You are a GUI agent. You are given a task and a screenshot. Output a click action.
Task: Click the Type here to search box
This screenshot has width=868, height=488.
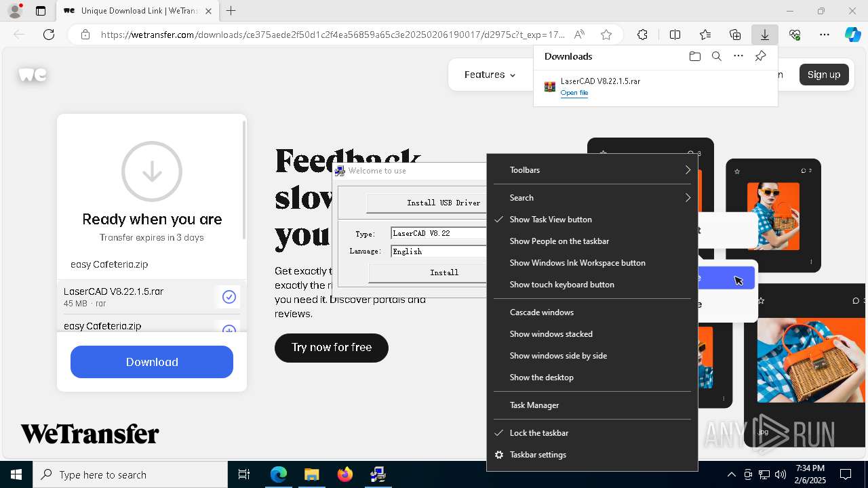coord(130,474)
